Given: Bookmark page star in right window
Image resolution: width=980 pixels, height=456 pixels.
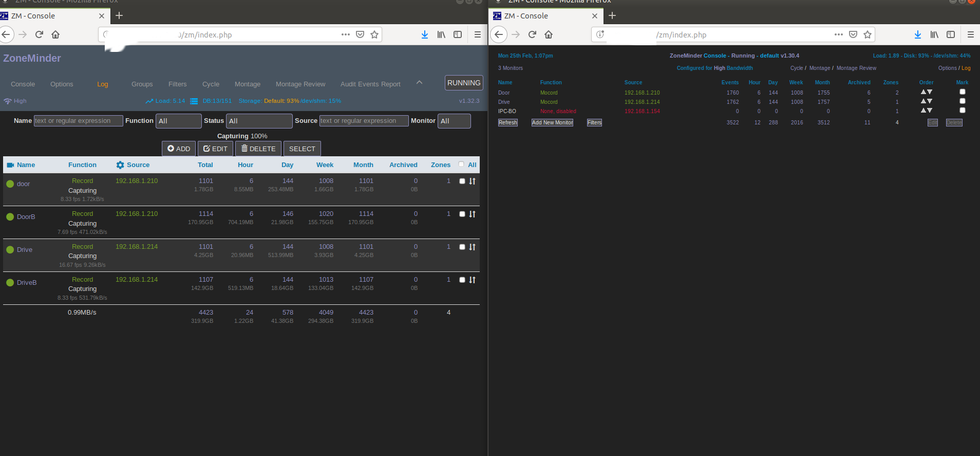Looking at the screenshot, I should click(x=868, y=34).
